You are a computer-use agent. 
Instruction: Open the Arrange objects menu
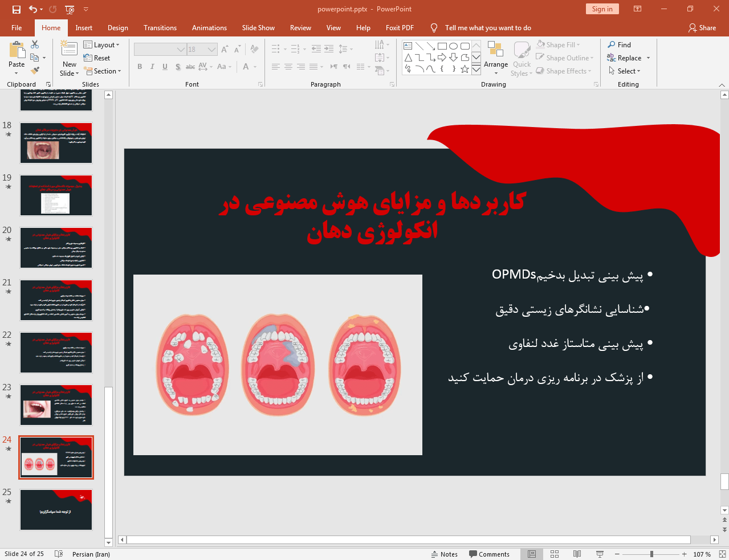point(496,58)
